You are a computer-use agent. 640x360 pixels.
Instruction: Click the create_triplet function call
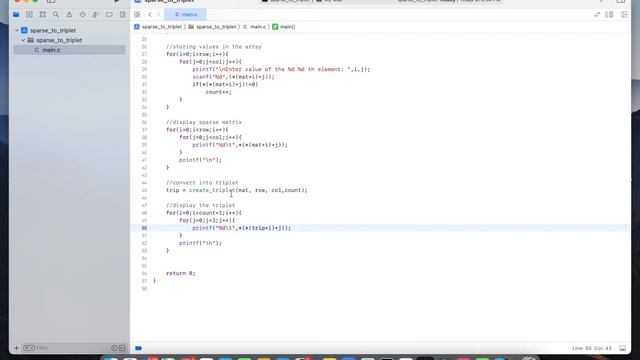[212, 190]
